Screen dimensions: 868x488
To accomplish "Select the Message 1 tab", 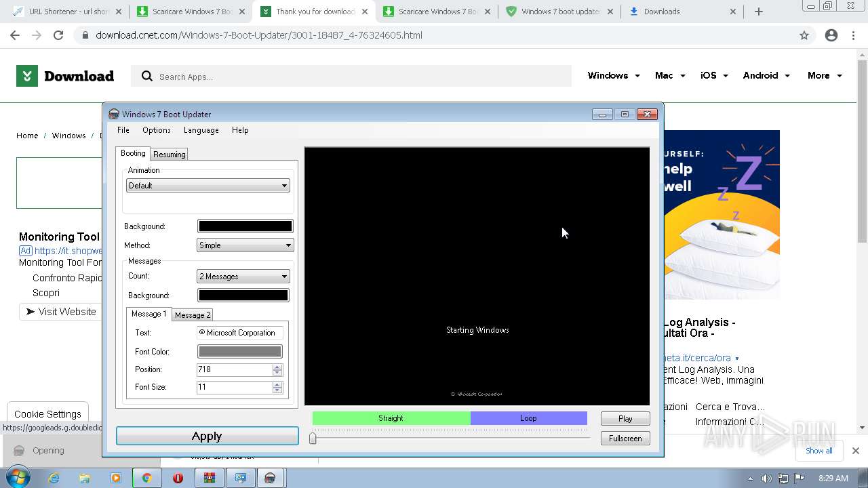I will coord(149,314).
